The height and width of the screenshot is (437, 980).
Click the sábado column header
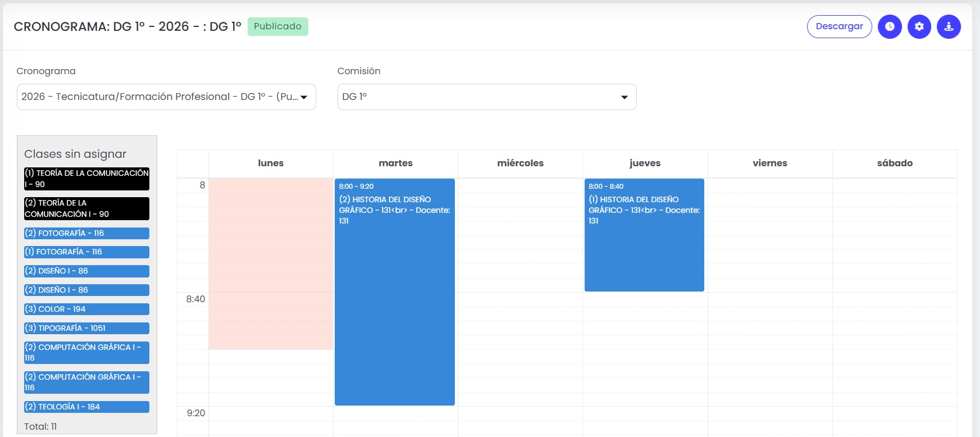pos(895,163)
